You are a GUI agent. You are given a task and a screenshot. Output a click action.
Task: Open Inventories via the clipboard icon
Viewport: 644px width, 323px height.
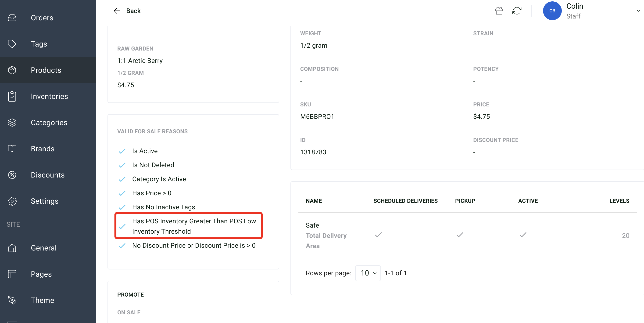12,96
